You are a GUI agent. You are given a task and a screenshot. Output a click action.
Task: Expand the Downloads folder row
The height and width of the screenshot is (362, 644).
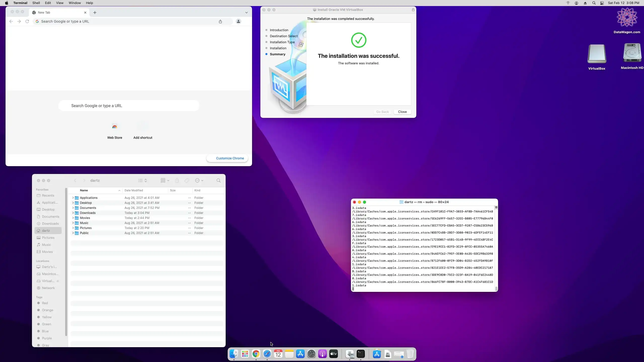pyautogui.click(x=73, y=213)
